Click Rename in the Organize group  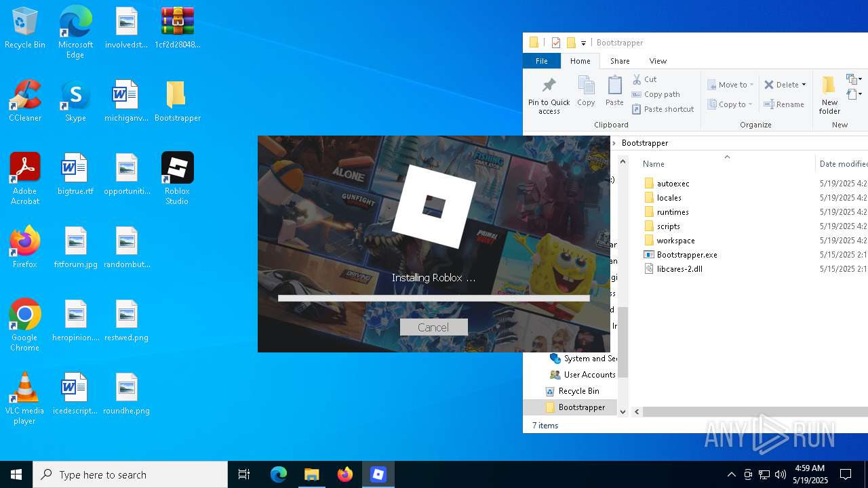784,104
